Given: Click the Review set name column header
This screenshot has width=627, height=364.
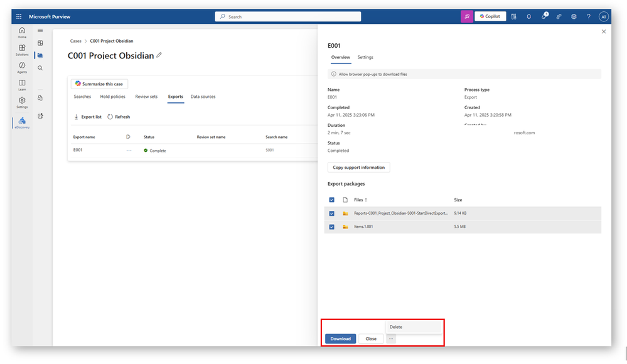Looking at the screenshot, I should (211, 137).
